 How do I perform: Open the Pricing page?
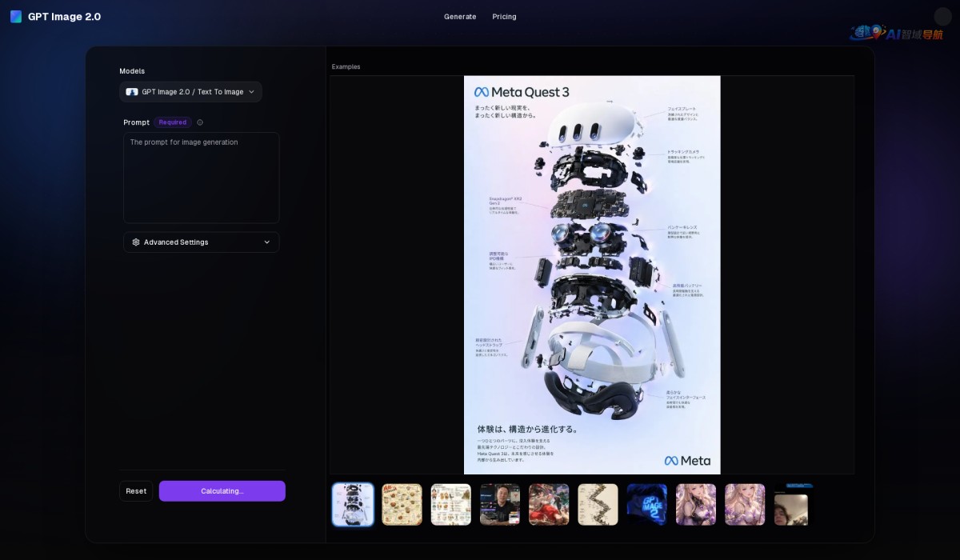[x=504, y=17]
